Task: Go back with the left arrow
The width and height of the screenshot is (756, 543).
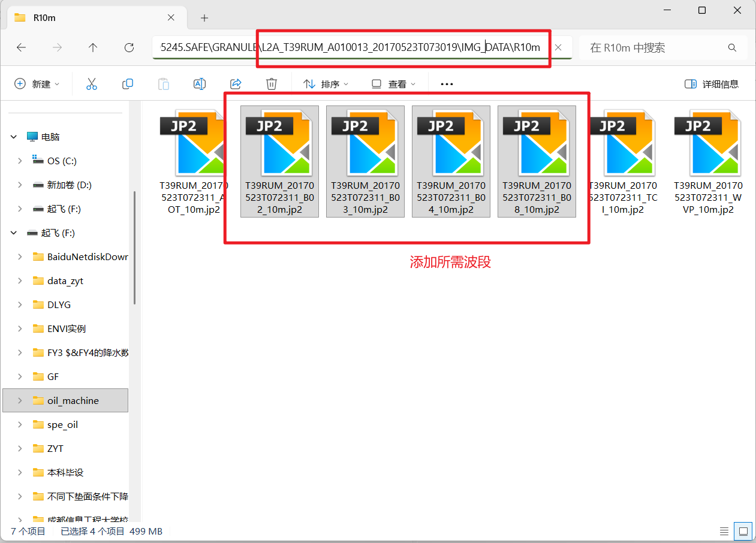Action: click(x=21, y=47)
